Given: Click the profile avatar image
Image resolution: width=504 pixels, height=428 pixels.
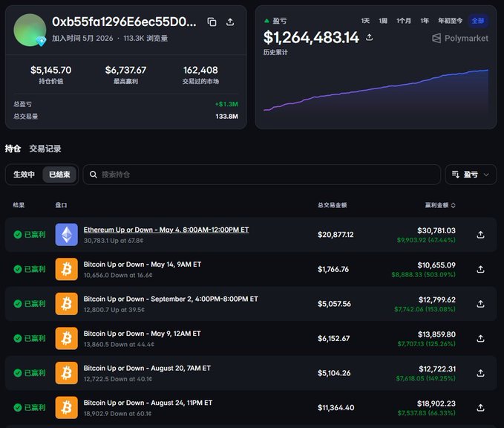Looking at the screenshot, I should click(30, 30).
